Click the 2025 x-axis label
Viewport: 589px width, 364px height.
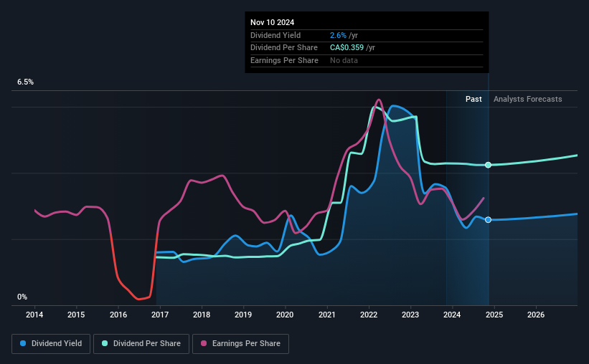[494, 315]
